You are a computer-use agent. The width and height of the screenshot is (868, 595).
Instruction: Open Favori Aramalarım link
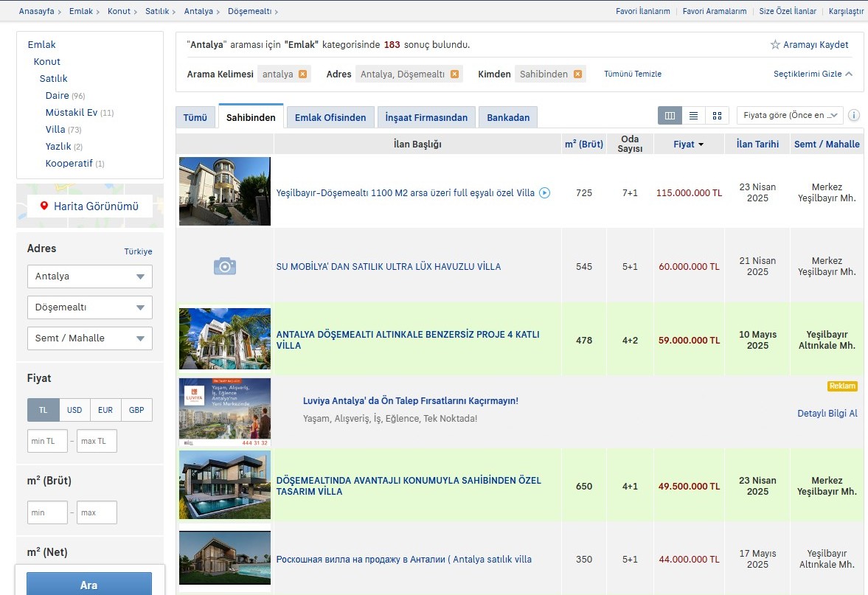pos(715,11)
